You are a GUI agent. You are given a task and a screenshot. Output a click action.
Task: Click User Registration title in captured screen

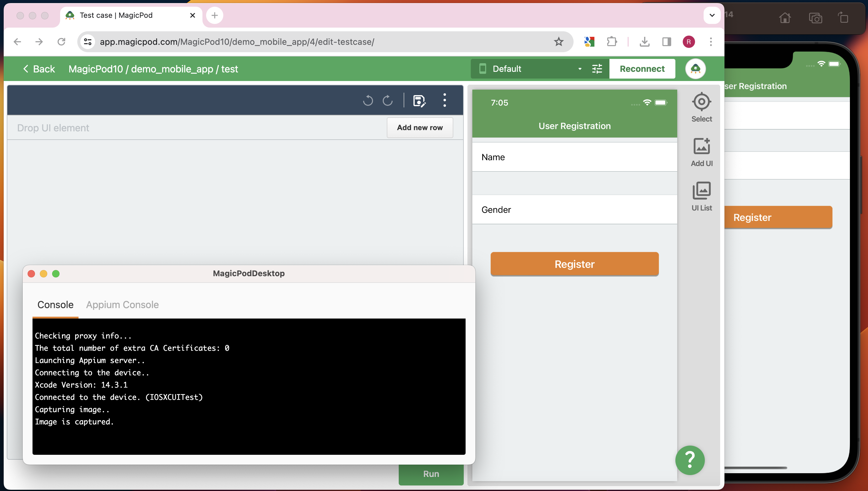[x=574, y=126]
